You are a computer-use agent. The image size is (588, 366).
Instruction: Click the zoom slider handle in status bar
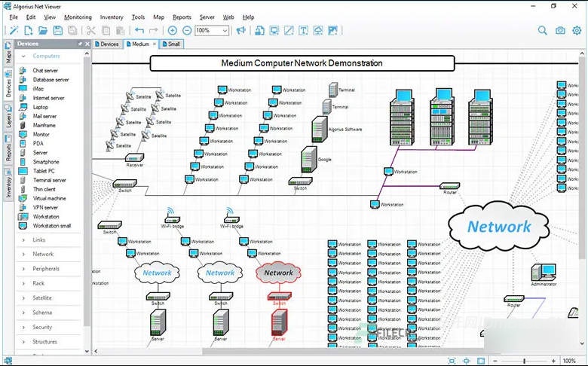pyautogui.click(x=524, y=361)
